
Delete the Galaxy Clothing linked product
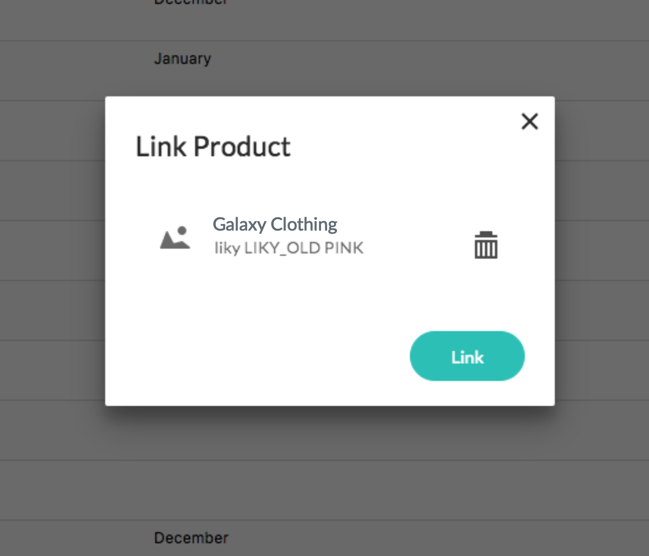(x=486, y=245)
